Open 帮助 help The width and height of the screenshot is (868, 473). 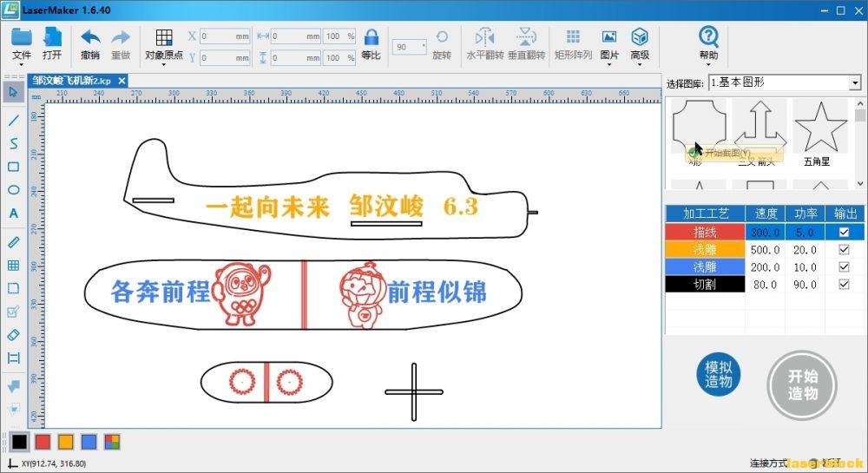tap(708, 43)
